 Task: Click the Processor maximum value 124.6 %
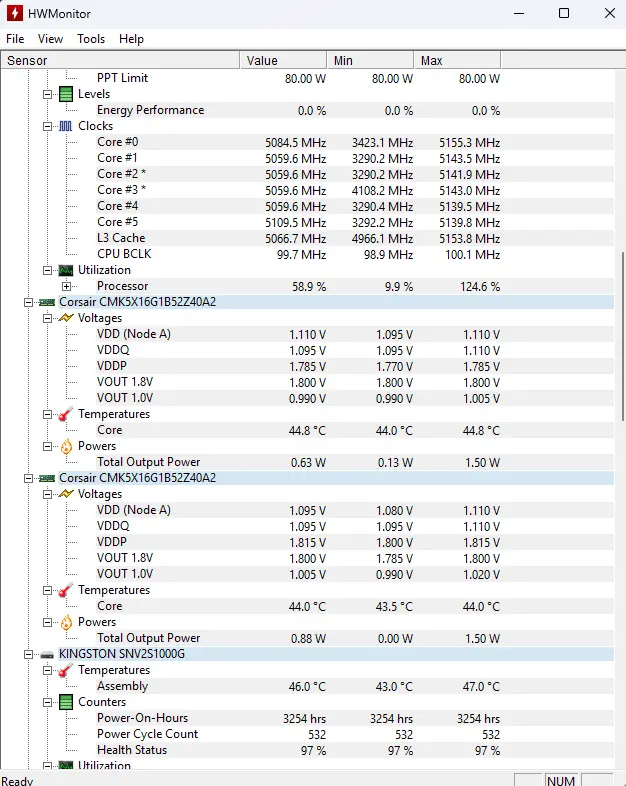pyautogui.click(x=480, y=287)
